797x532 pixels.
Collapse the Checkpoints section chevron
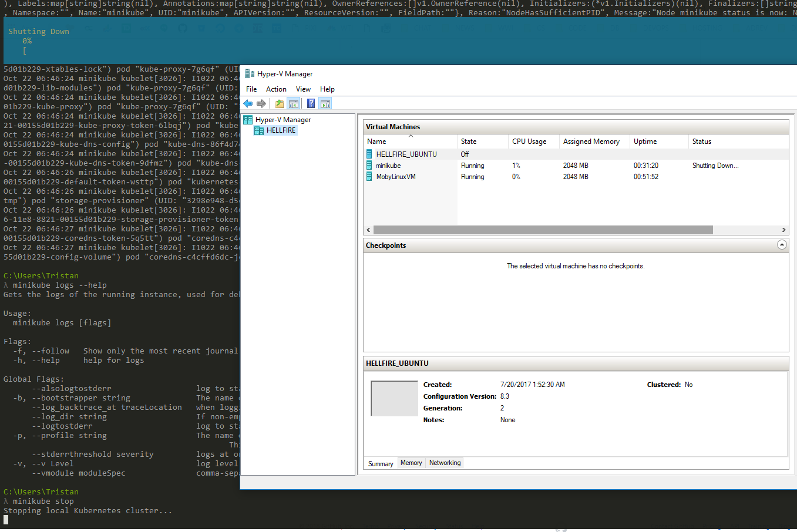pos(782,245)
